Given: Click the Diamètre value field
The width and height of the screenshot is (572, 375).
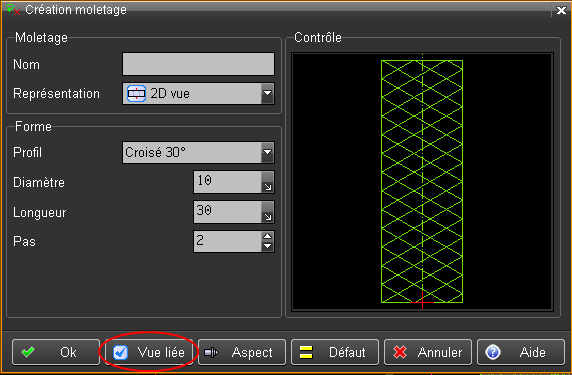Looking at the screenshot, I should [x=228, y=182].
